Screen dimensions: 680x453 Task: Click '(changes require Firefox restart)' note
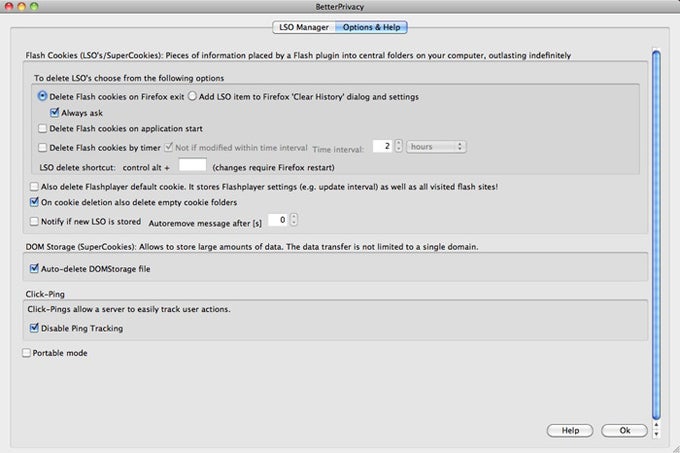click(x=273, y=167)
